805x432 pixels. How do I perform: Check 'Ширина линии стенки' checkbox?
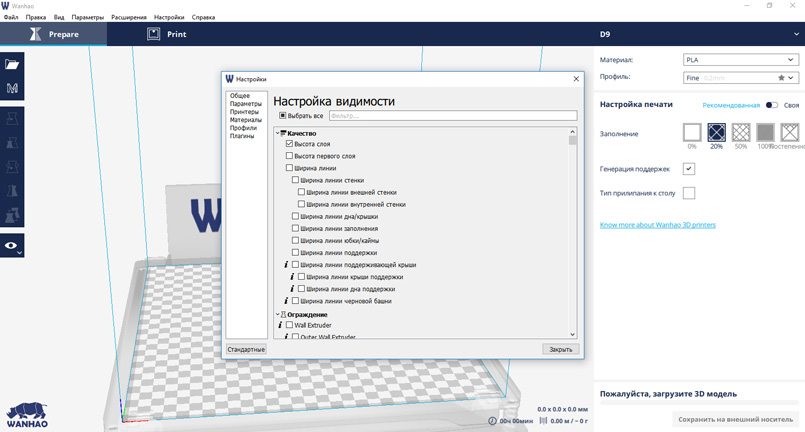coord(295,180)
